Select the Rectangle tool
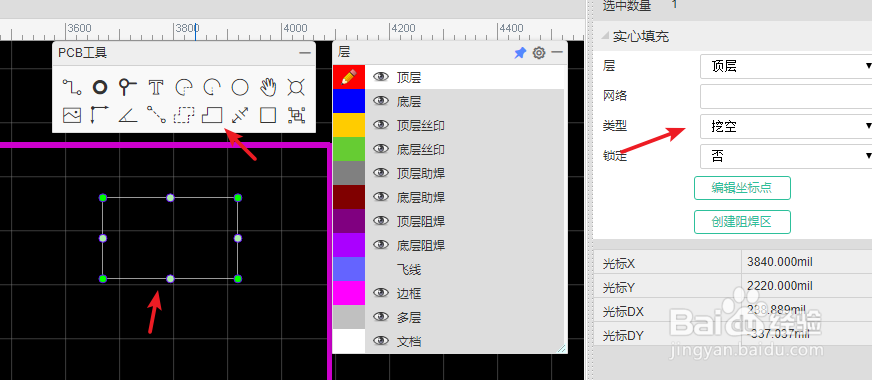This screenshot has width=872, height=380. pos(268,115)
